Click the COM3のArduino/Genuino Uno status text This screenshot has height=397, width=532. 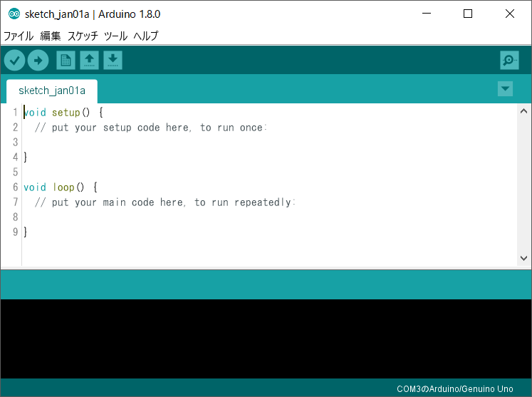(455, 389)
